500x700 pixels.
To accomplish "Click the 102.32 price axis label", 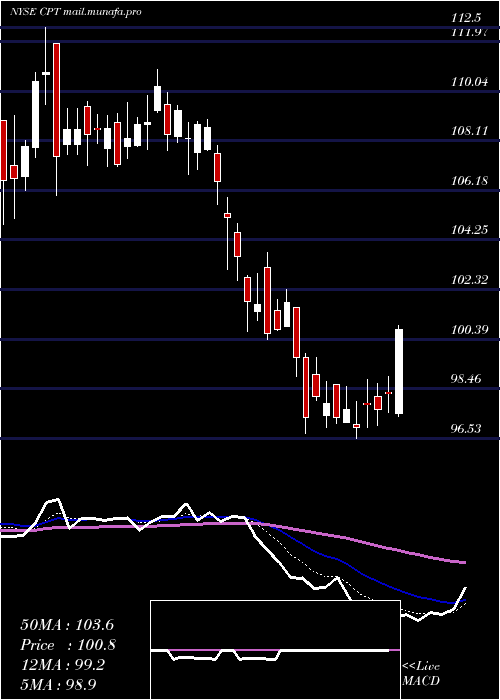I will click(x=470, y=280).
